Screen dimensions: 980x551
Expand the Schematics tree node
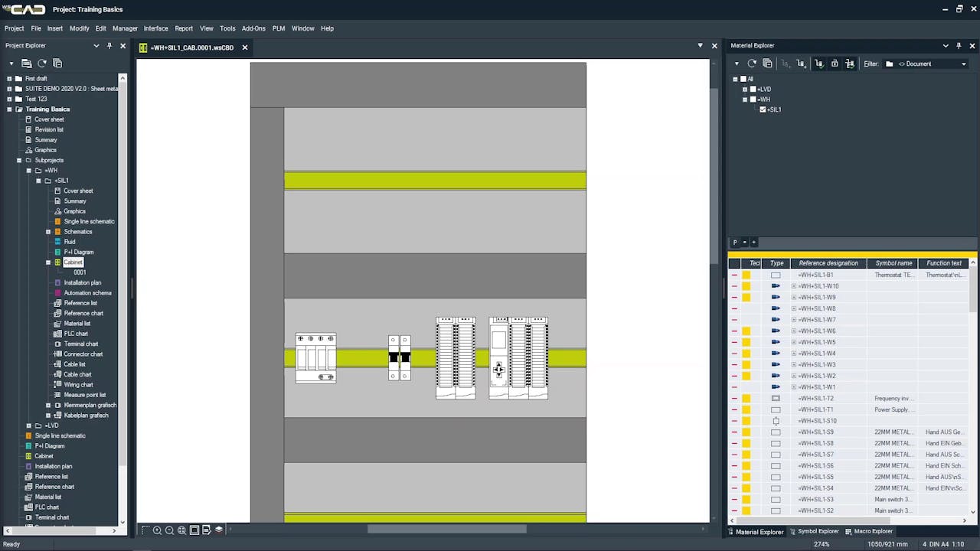click(48, 231)
